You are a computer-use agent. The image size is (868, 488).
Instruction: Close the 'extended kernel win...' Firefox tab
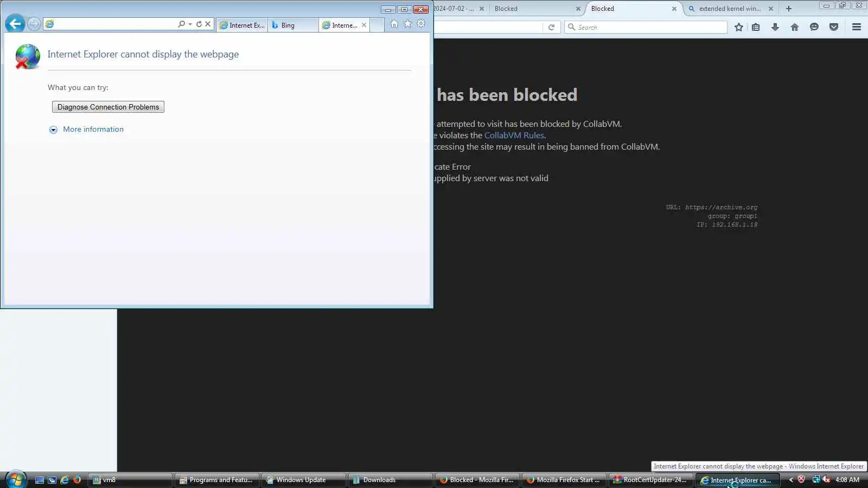[x=771, y=9]
